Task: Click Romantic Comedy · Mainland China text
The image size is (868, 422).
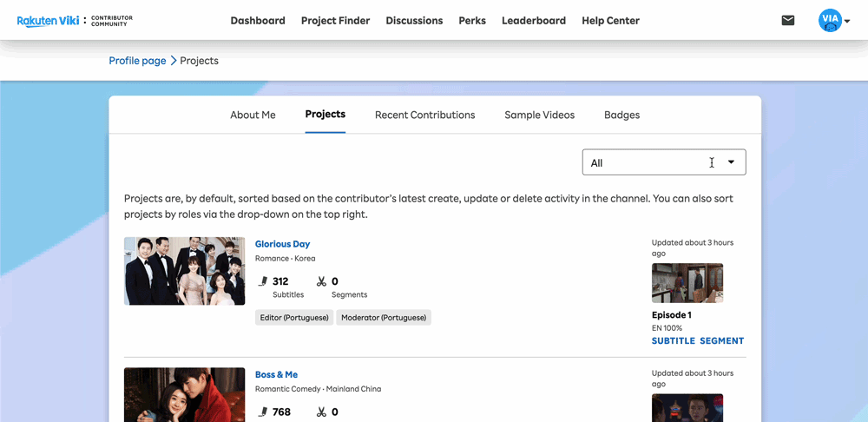Action: pos(319,389)
